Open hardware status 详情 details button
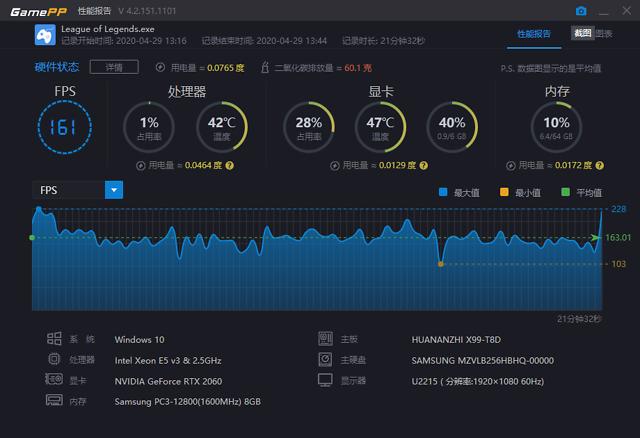 114,67
